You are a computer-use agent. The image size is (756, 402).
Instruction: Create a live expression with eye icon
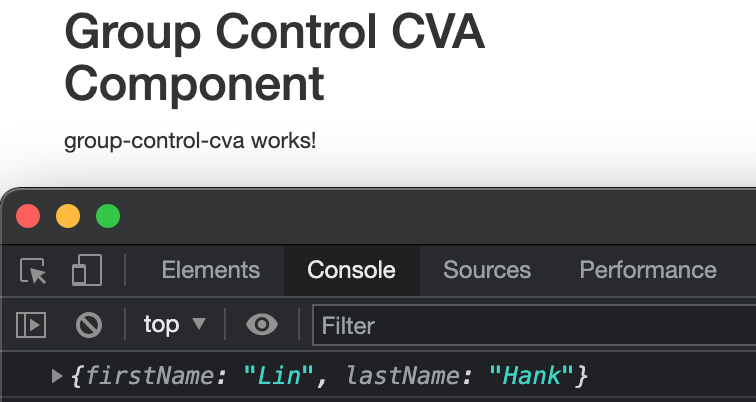pyautogui.click(x=262, y=324)
